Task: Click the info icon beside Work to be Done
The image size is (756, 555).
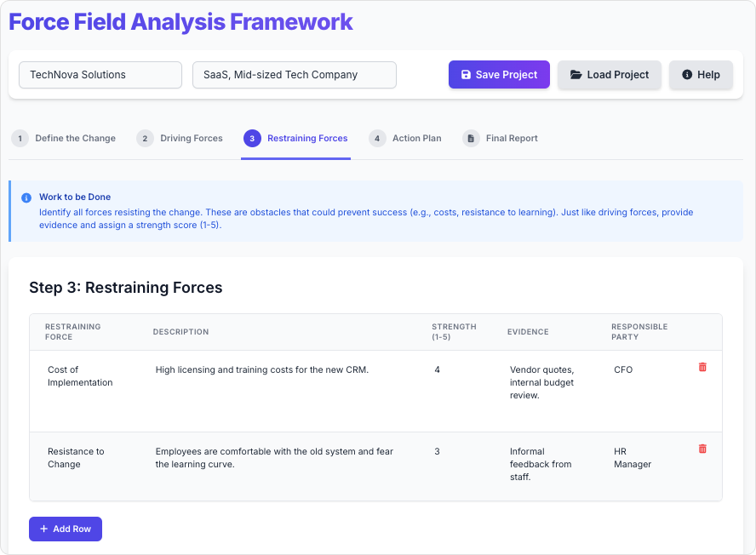Action: point(26,197)
